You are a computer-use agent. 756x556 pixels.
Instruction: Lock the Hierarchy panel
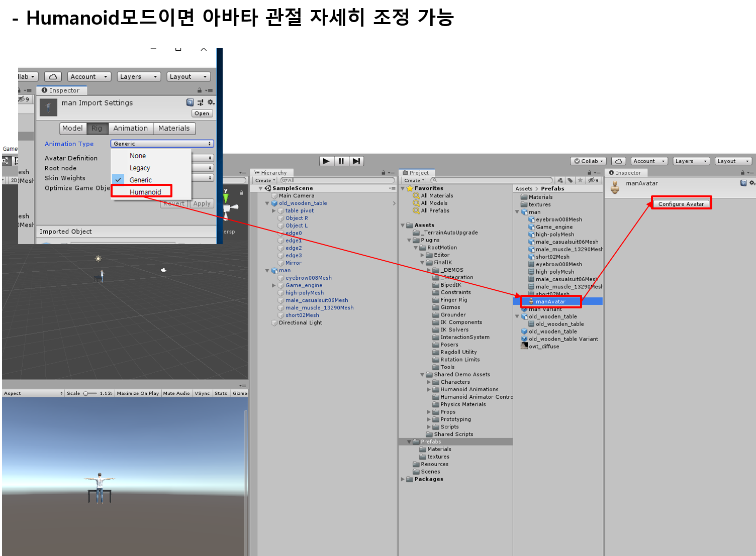tap(384, 173)
